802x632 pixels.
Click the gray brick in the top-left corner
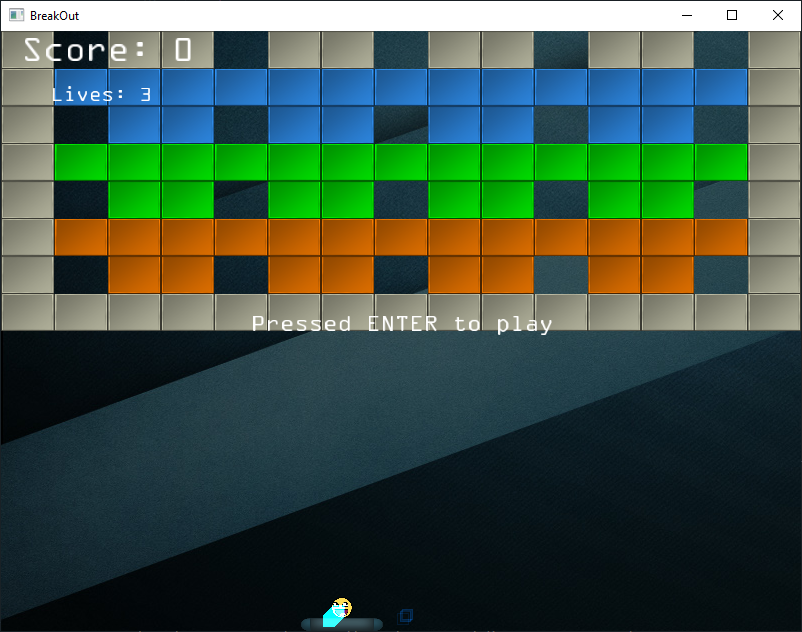(26, 48)
